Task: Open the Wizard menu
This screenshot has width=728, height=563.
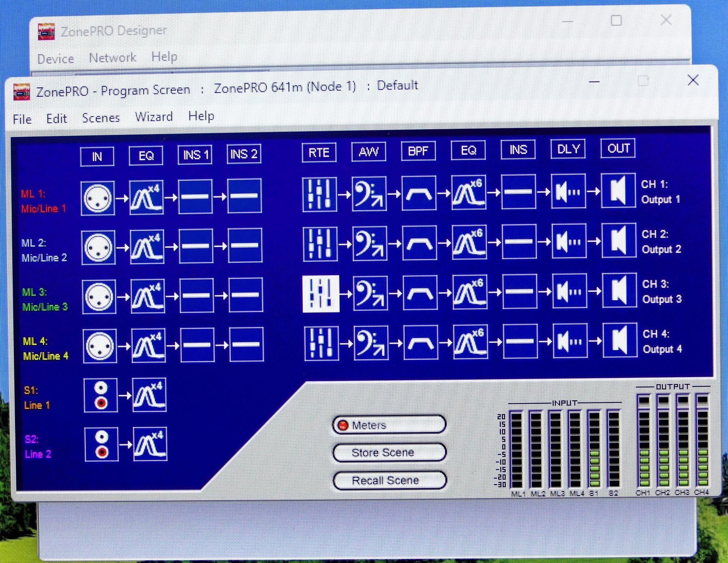Action: (154, 117)
